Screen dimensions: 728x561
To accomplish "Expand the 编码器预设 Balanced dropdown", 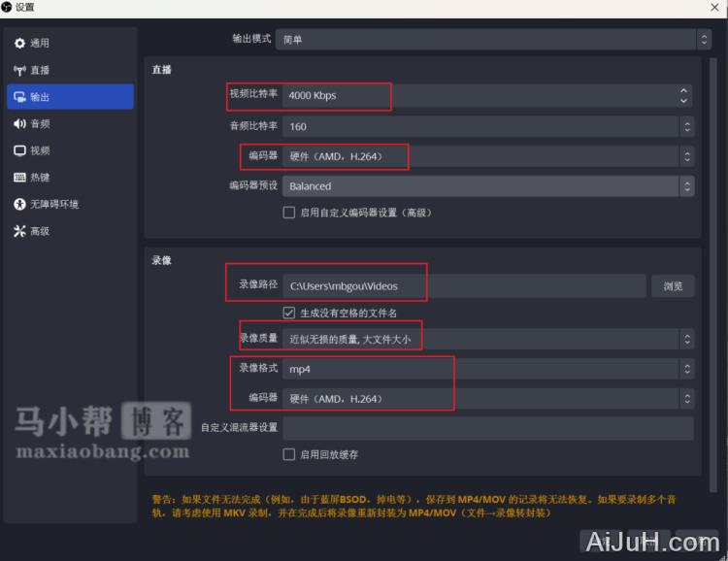I will coord(488,186).
